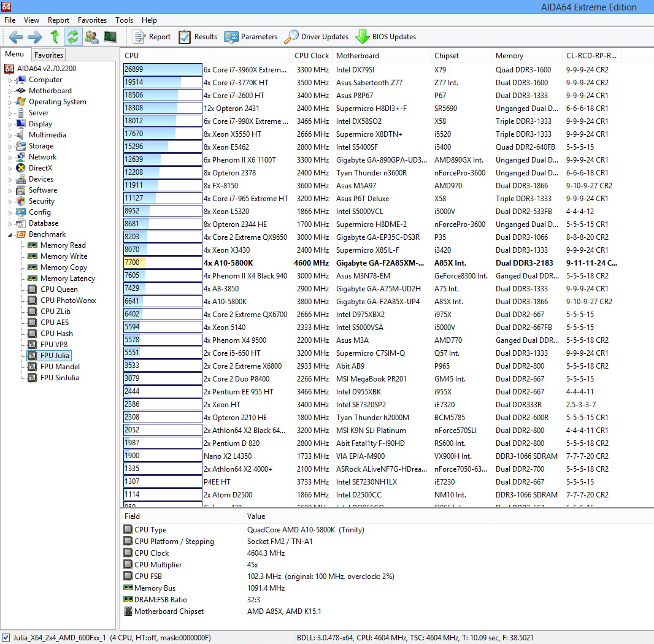Open the Help menu
This screenshot has width=654, height=644.
[149, 20]
